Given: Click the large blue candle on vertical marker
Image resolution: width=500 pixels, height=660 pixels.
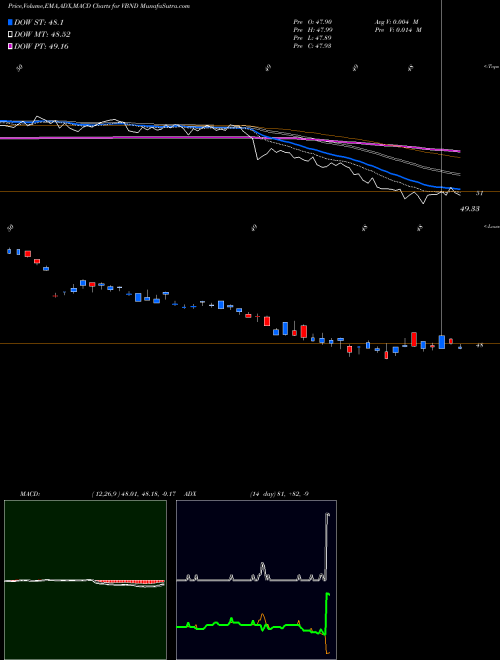Looking at the screenshot, I should [441, 342].
